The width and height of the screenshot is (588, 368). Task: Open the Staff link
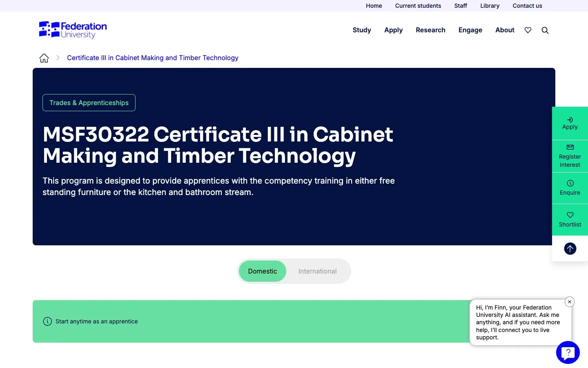click(x=461, y=6)
